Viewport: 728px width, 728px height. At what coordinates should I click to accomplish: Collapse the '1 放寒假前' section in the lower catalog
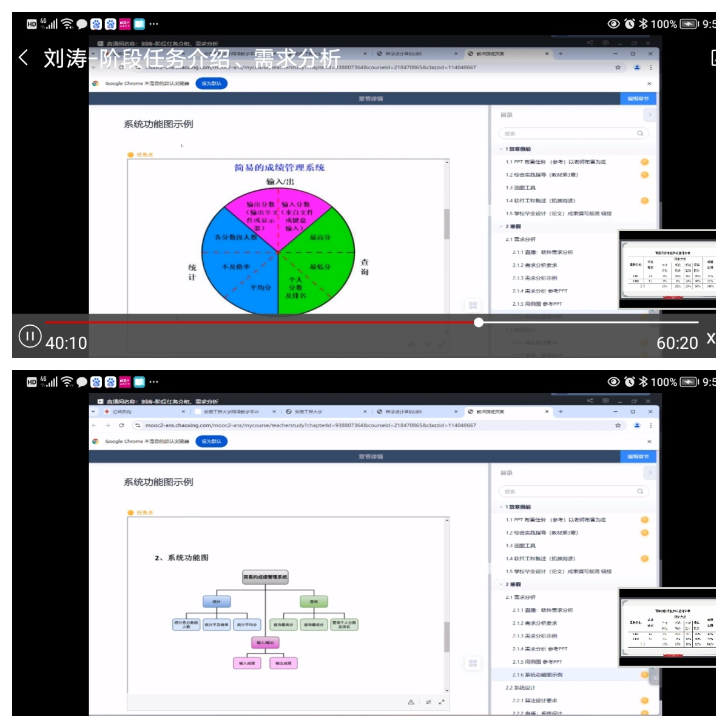pos(501,507)
